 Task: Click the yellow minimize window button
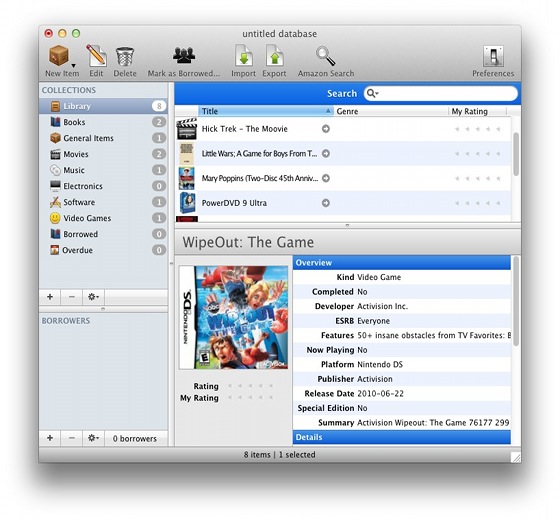coord(62,34)
